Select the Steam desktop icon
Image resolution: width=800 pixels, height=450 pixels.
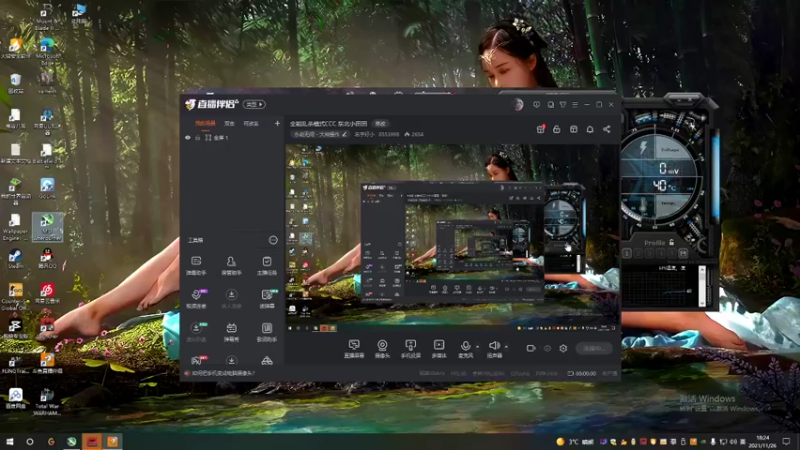(x=15, y=258)
